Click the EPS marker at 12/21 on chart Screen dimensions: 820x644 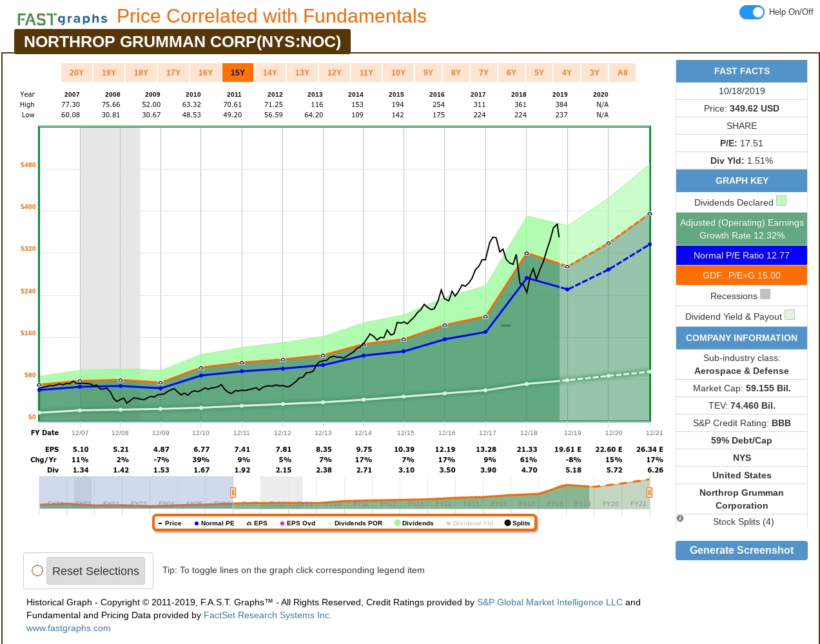click(649, 213)
